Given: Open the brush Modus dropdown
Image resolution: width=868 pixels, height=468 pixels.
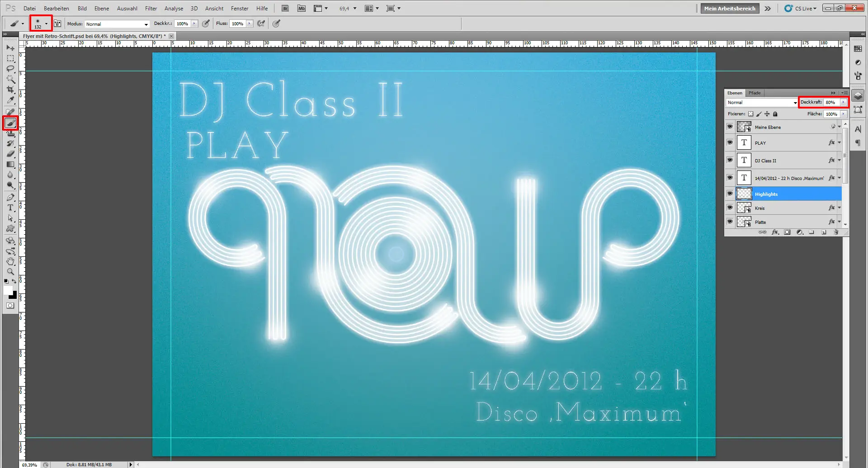Looking at the screenshot, I should pos(117,24).
